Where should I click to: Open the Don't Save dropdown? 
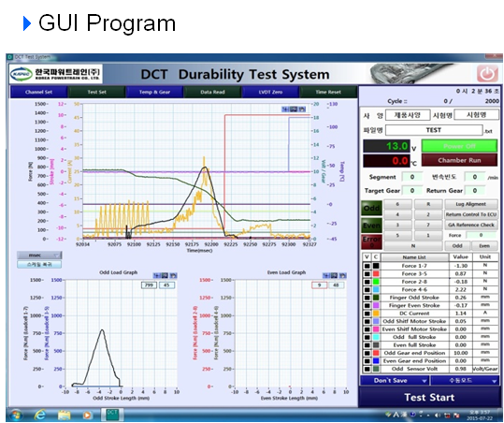395,381
